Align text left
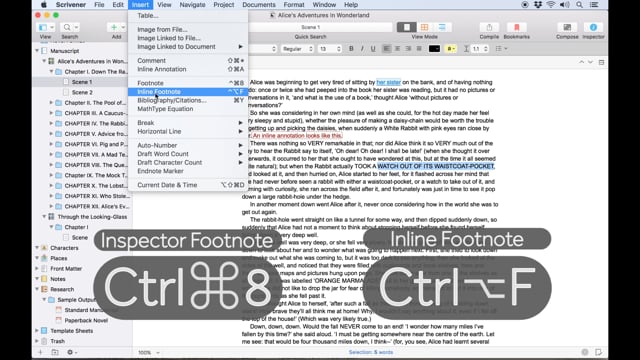Viewport: 640px width, 360px height. point(387,49)
